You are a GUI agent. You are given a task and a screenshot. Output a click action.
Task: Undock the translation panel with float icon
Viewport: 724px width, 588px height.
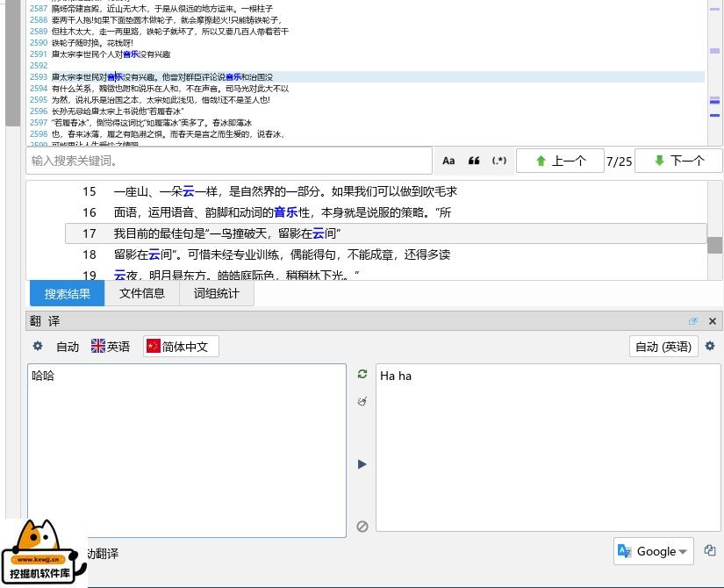[x=693, y=321]
